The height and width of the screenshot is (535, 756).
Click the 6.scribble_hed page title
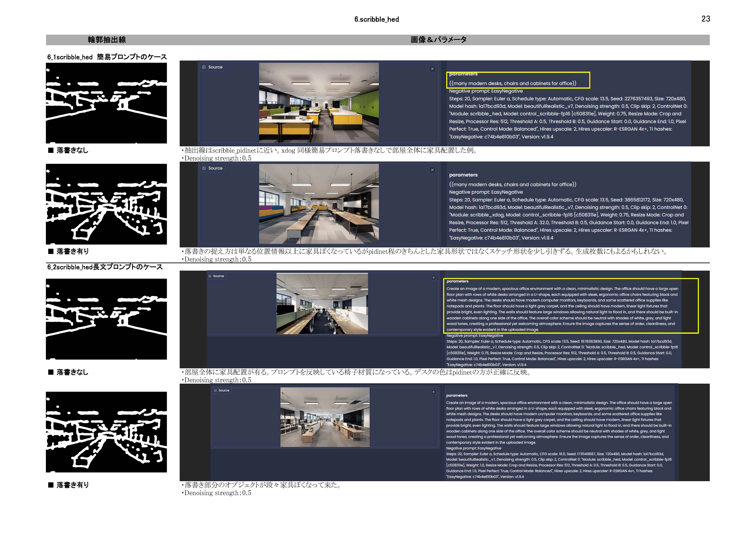pyautogui.click(x=376, y=20)
